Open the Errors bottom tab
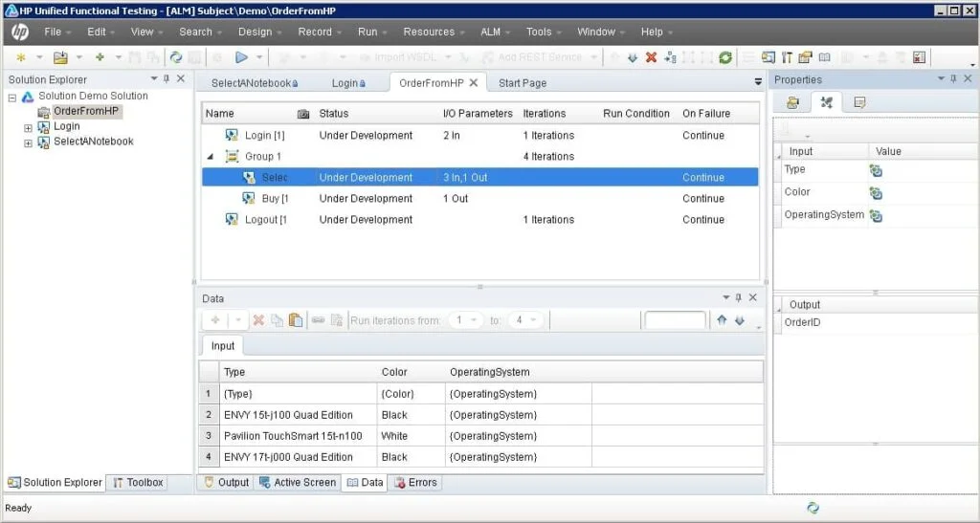980x523 pixels. (x=415, y=483)
